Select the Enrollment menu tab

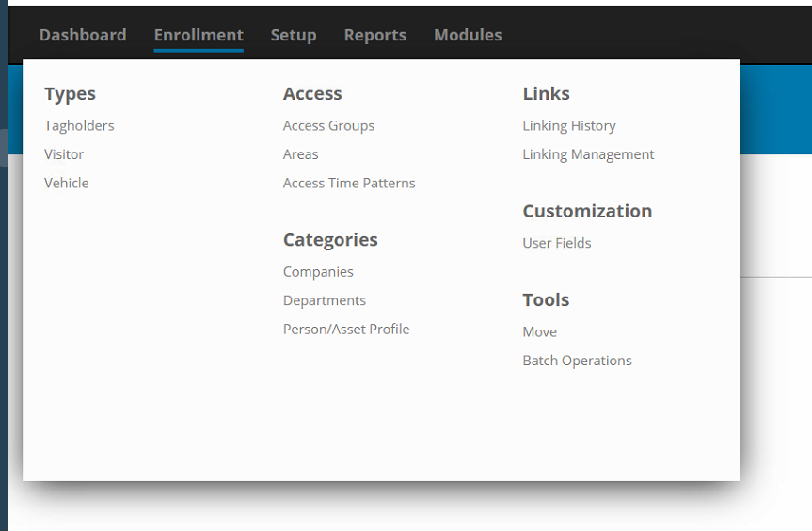pyautogui.click(x=199, y=35)
